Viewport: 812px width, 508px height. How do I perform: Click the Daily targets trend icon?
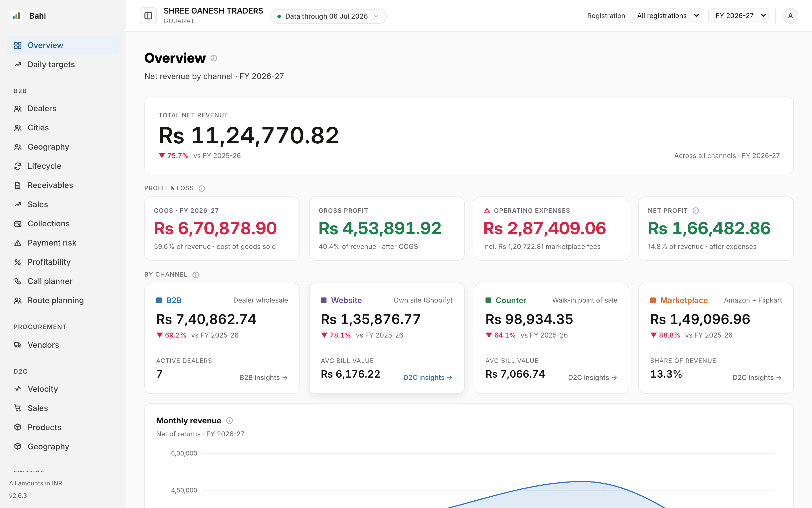pyautogui.click(x=18, y=65)
